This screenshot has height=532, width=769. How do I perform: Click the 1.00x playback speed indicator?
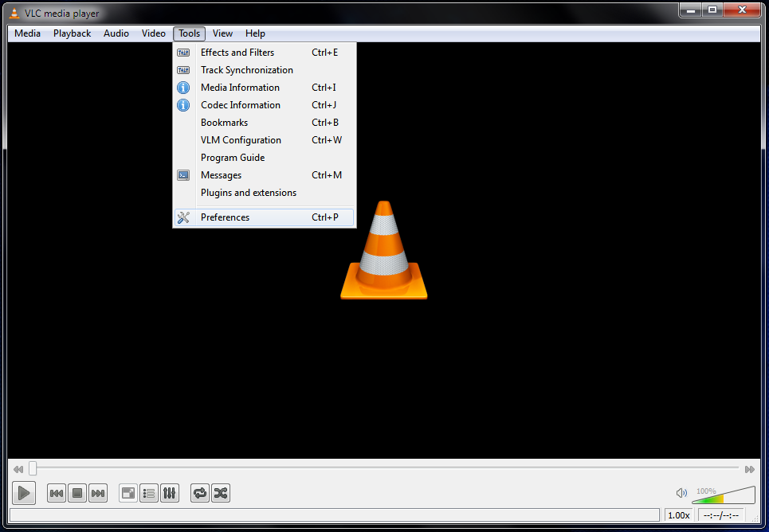(679, 515)
